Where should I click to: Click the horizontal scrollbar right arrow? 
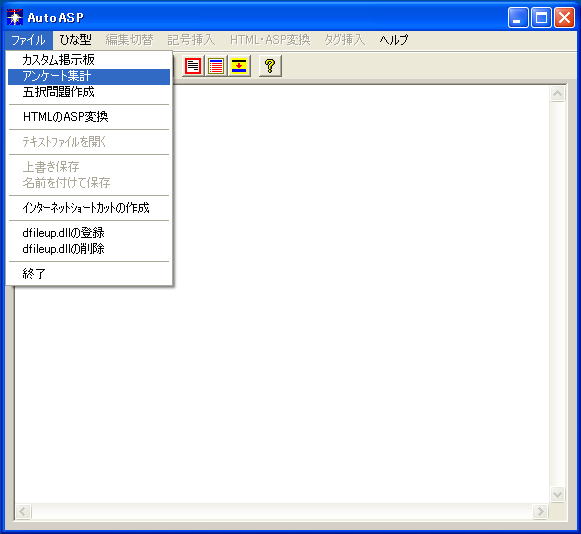click(541, 512)
